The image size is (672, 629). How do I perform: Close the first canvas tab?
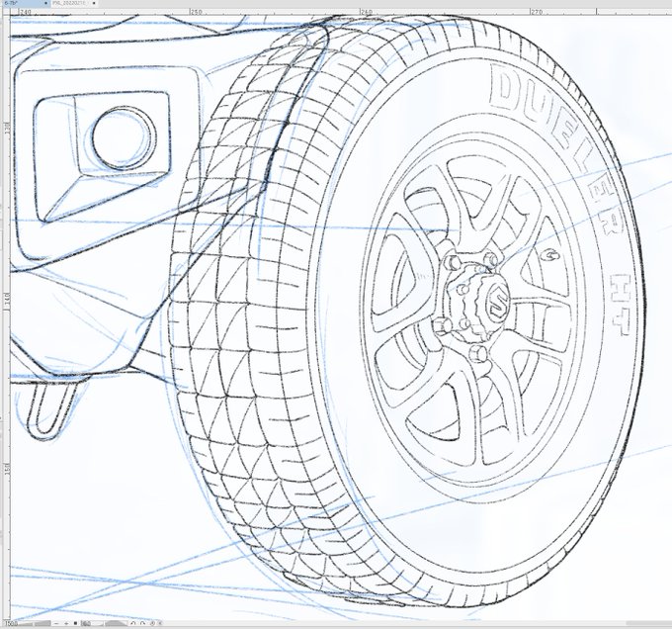pos(45,3)
